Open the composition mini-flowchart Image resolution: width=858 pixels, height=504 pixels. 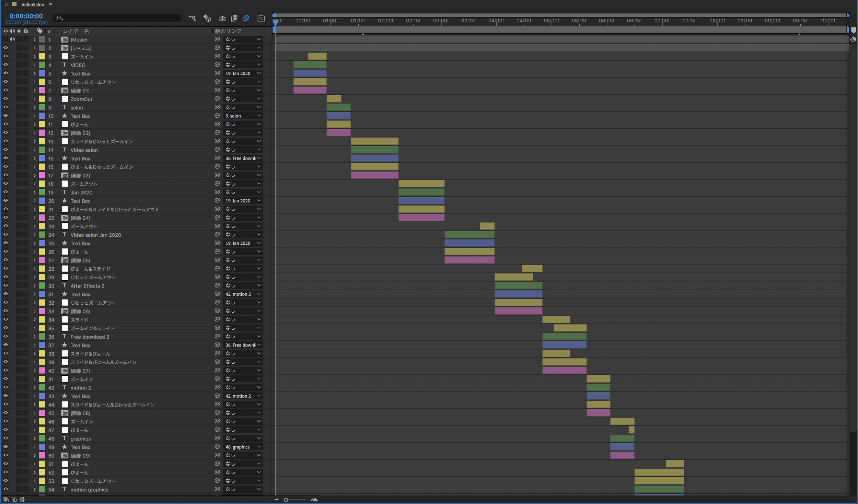(x=192, y=18)
